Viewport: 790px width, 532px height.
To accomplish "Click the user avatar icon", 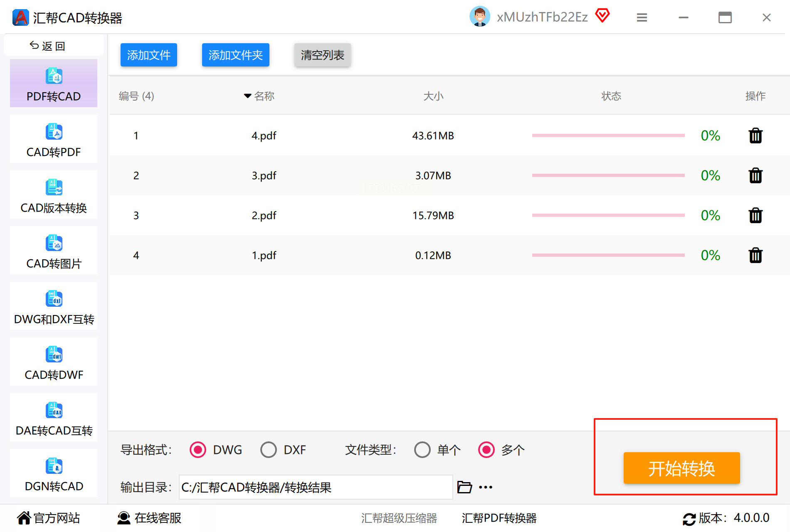I will (x=479, y=17).
